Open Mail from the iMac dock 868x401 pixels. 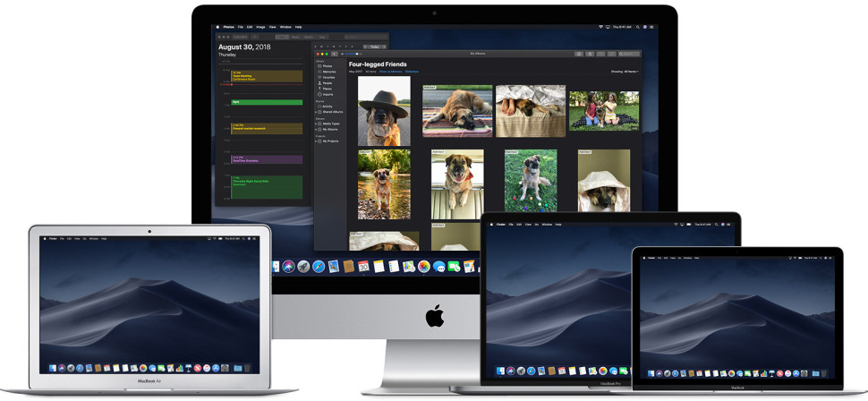point(333,267)
